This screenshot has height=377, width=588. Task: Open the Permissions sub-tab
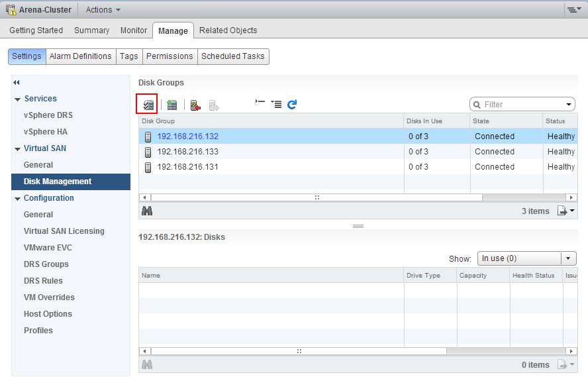click(x=170, y=56)
